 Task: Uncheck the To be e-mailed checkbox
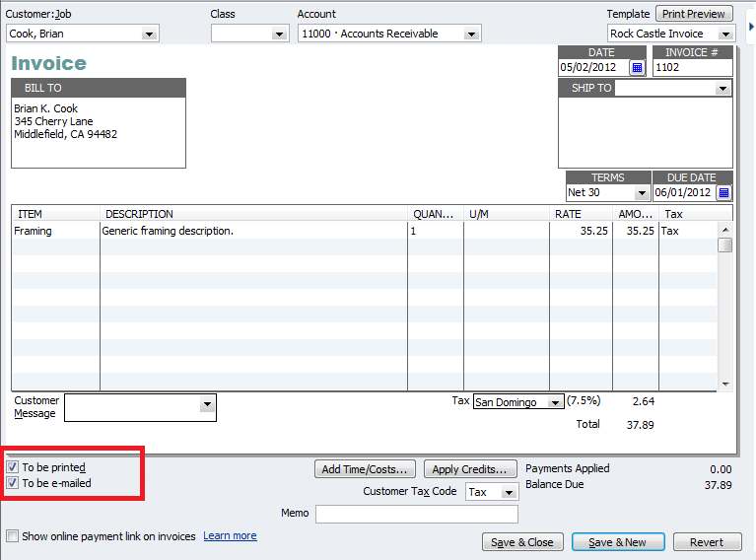12,483
